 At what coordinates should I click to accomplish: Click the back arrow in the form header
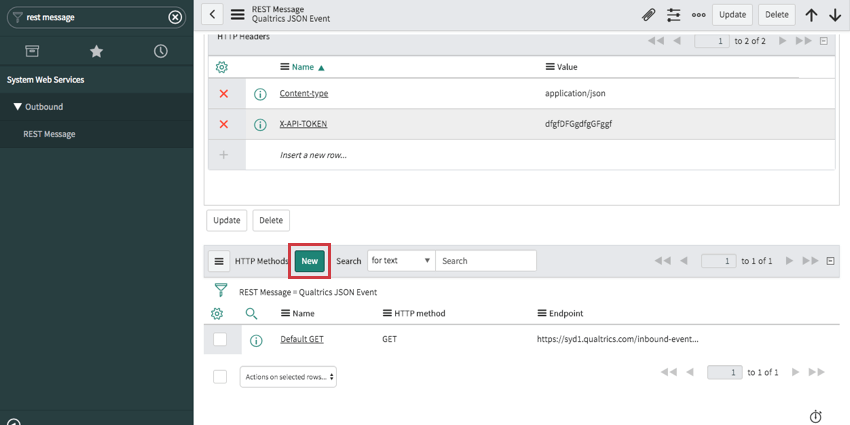(212, 14)
